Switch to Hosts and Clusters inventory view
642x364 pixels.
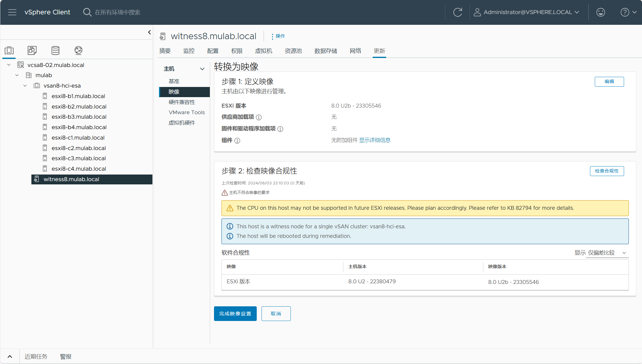tap(9, 50)
